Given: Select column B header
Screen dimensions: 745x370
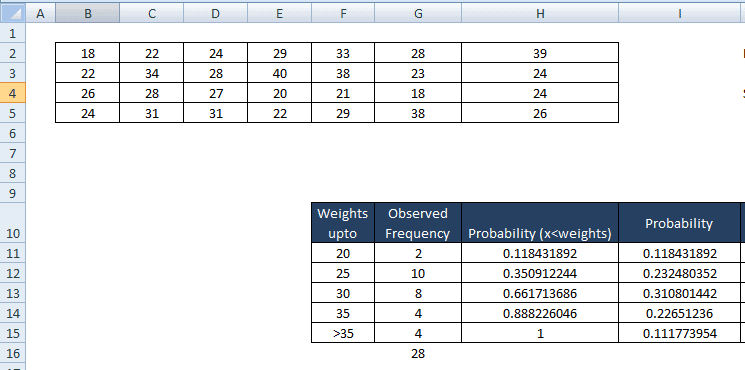Looking at the screenshot, I should tap(88, 13).
